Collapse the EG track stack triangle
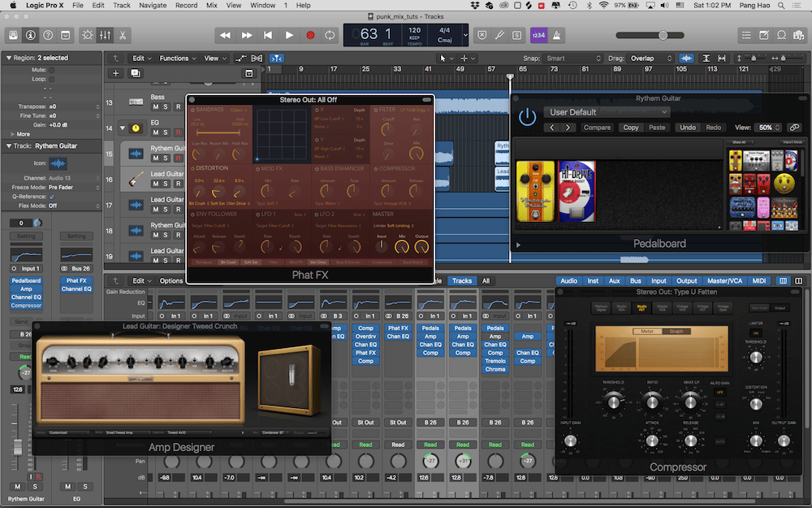Viewport: 812px width, 508px height. point(123,128)
